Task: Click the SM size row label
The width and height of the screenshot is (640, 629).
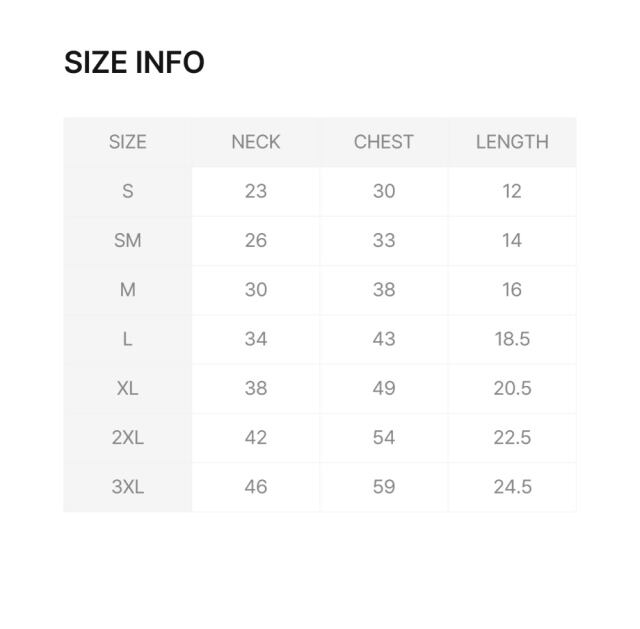Action: click(127, 240)
